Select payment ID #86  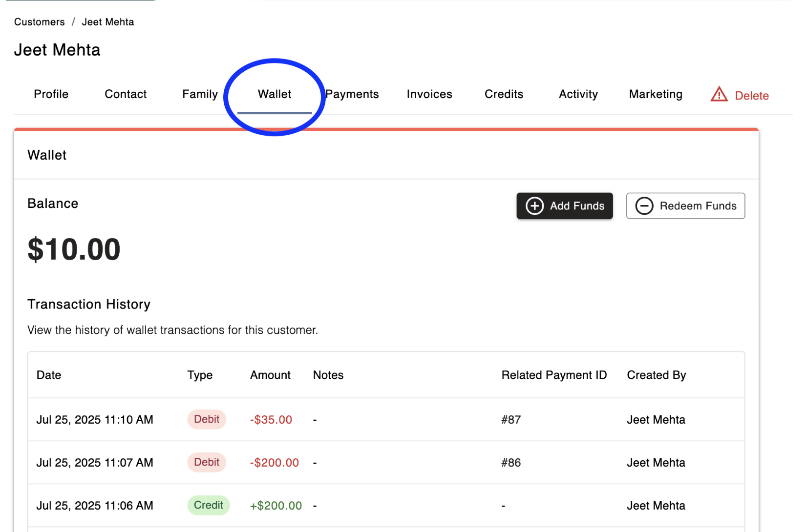pyautogui.click(x=511, y=463)
